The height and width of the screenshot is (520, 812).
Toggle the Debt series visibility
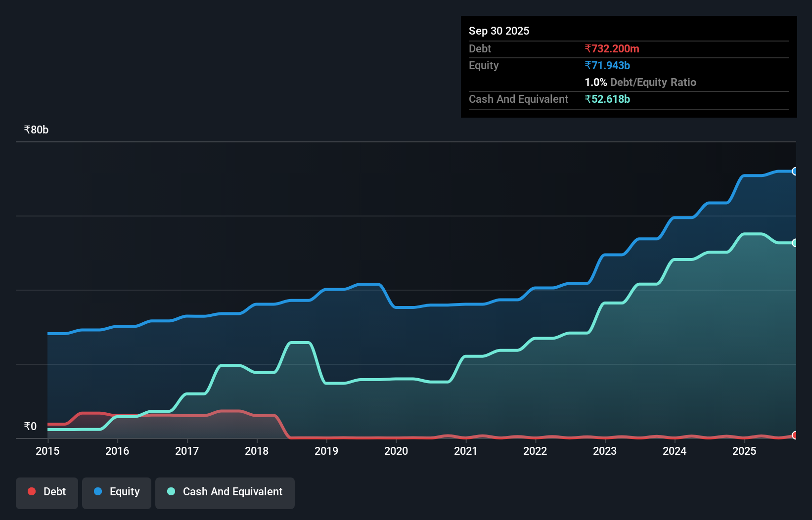point(47,491)
